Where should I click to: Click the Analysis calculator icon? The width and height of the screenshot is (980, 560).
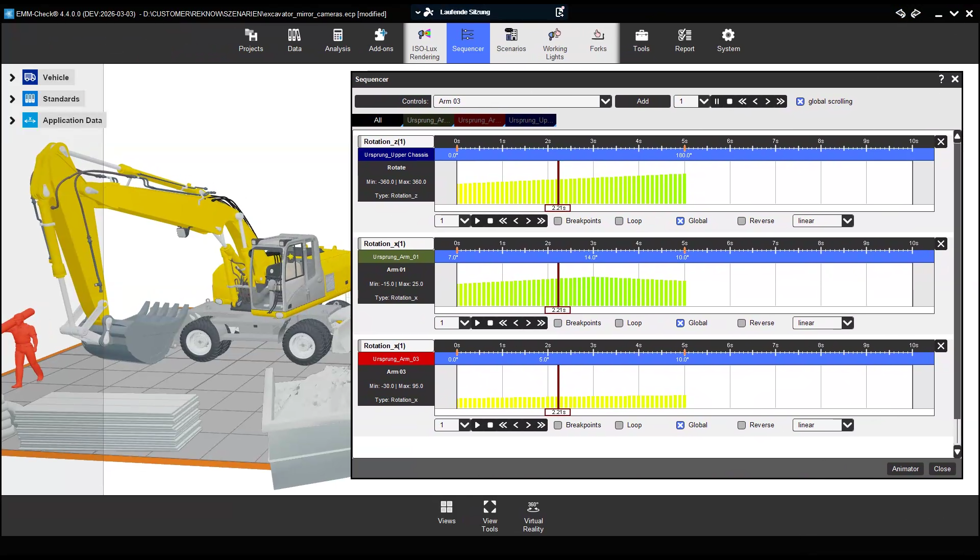(337, 35)
